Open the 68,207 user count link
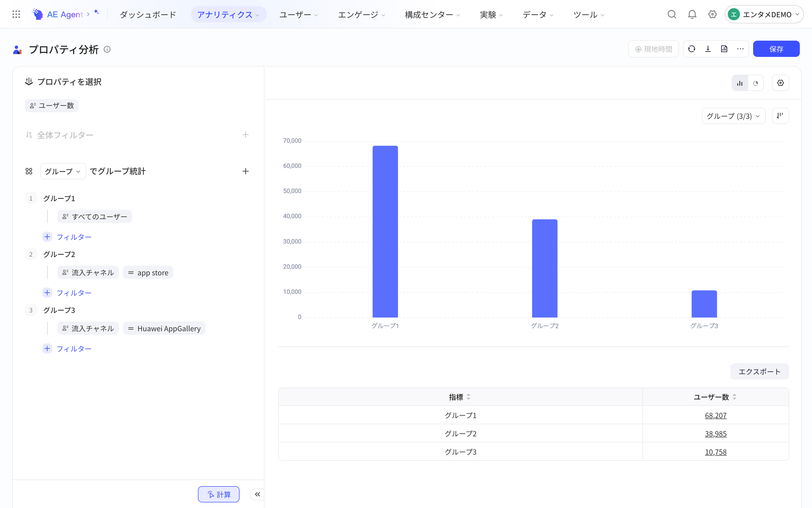The image size is (812, 508). [x=715, y=415]
